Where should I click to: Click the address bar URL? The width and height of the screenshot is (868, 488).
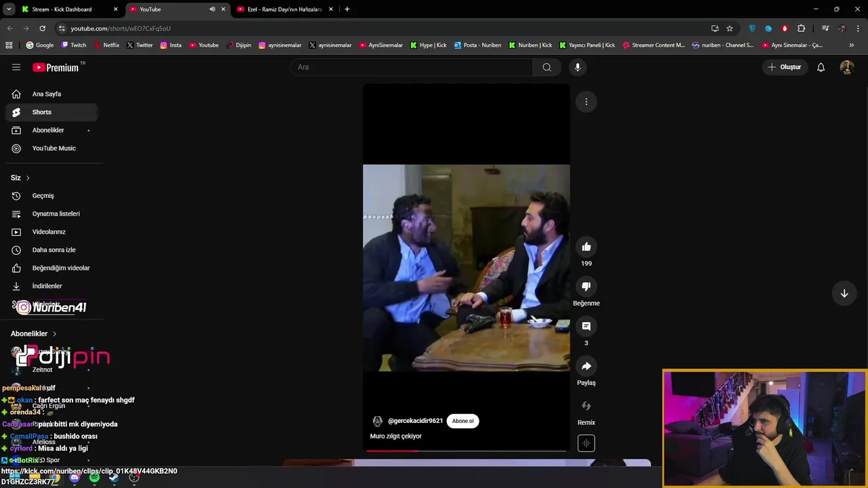121,28
